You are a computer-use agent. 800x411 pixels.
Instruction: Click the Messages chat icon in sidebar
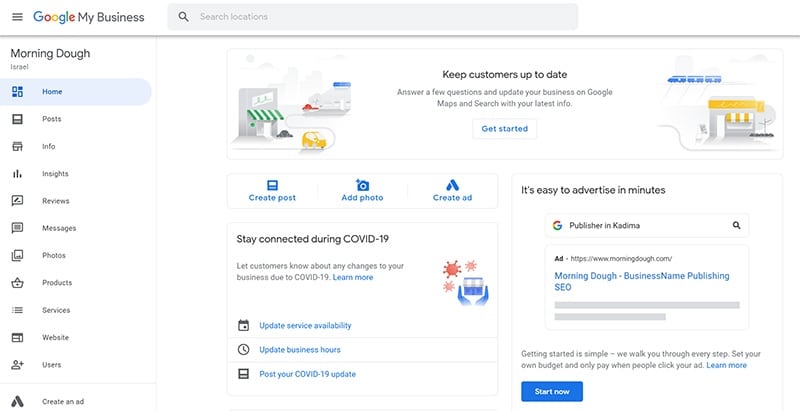[17, 228]
